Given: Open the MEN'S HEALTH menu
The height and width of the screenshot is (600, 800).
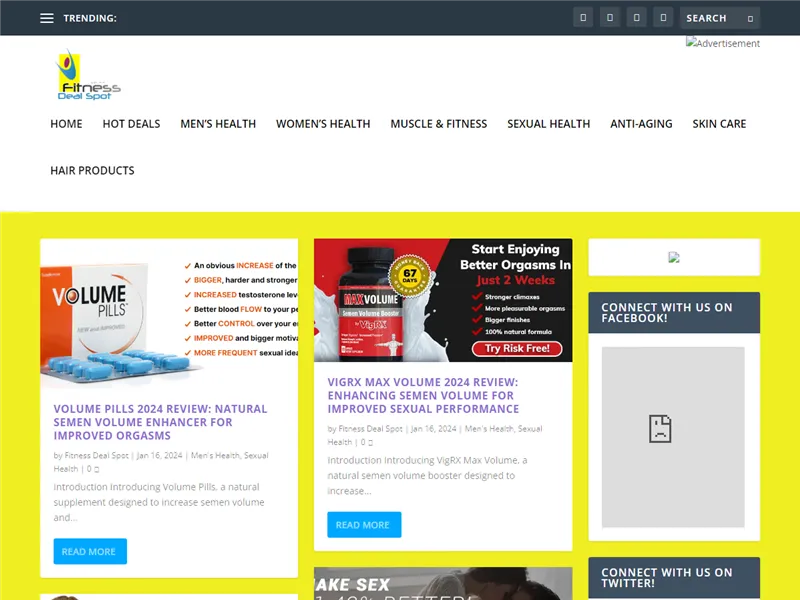Looking at the screenshot, I should click(218, 123).
